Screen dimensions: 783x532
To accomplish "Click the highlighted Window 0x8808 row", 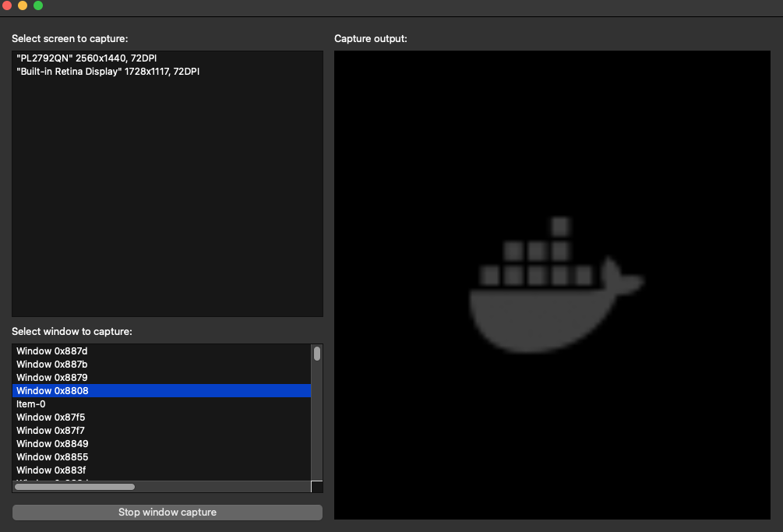I will click(161, 391).
